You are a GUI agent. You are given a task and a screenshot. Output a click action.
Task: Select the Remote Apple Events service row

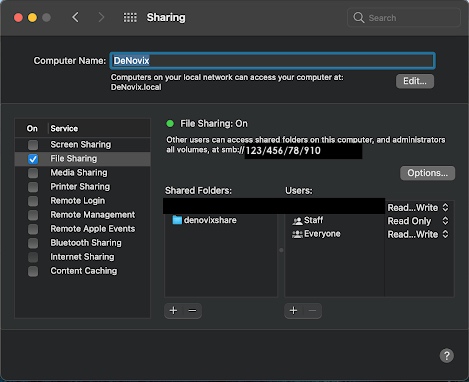pos(82,229)
